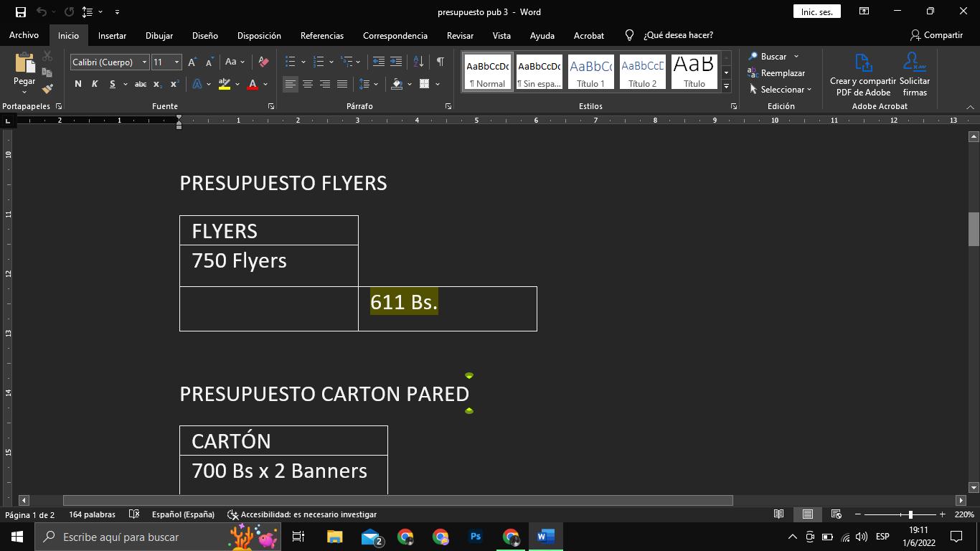Open Photoshop from the taskbar
Screen dimensions: 980x551
pyautogui.click(x=475, y=537)
